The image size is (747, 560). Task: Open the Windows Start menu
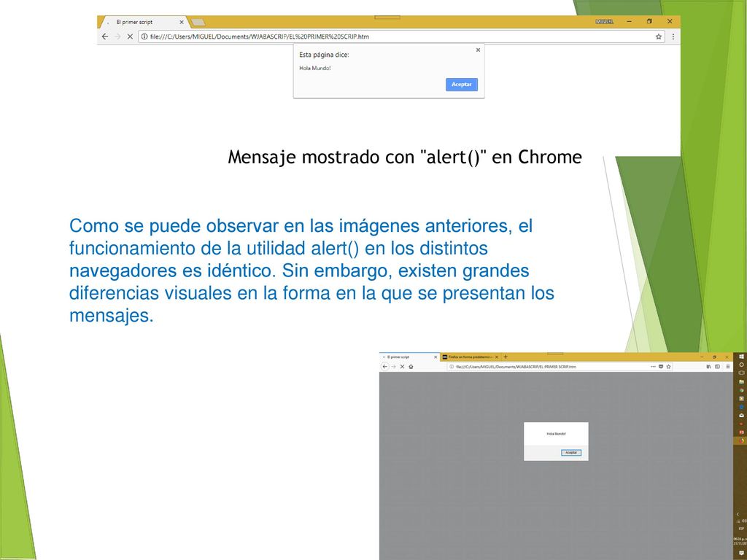[741, 356]
